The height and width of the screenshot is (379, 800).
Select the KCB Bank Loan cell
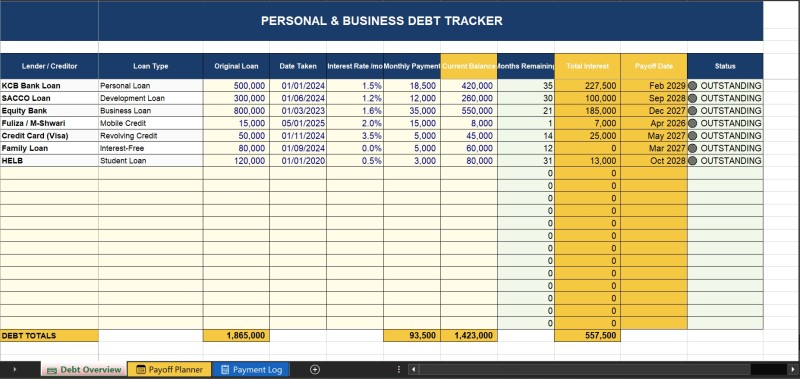[49, 86]
